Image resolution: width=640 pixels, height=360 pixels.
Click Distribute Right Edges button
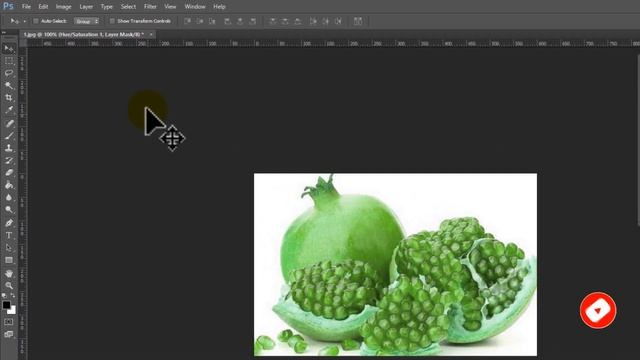click(338, 21)
